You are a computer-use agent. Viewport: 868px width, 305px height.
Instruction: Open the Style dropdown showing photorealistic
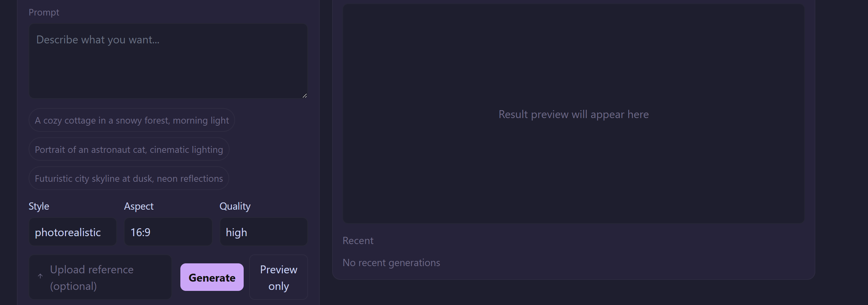73,232
